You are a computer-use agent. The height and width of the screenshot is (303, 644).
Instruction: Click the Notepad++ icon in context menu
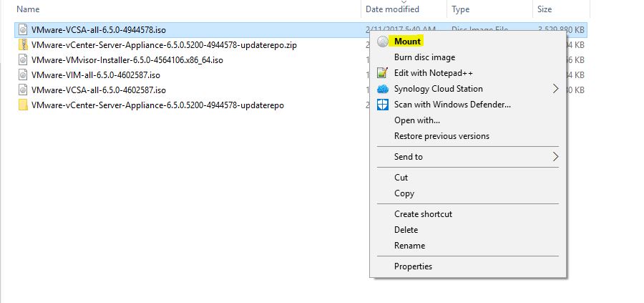pyautogui.click(x=383, y=73)
